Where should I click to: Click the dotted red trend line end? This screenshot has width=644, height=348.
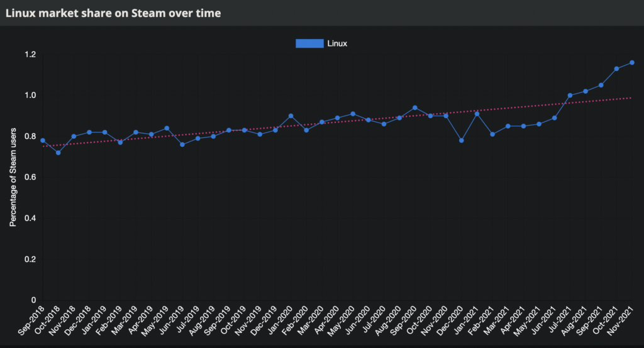[x=630, y=98]
